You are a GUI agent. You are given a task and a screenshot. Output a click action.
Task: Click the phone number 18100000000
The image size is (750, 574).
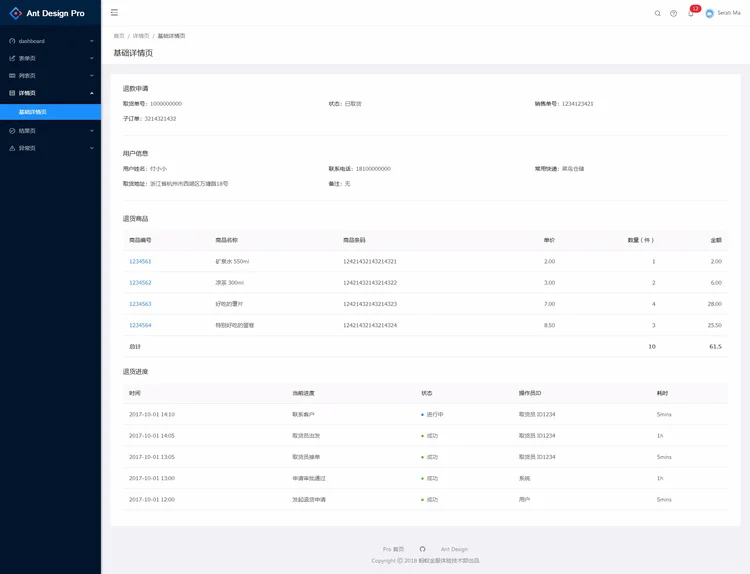[x=373, y=169]
